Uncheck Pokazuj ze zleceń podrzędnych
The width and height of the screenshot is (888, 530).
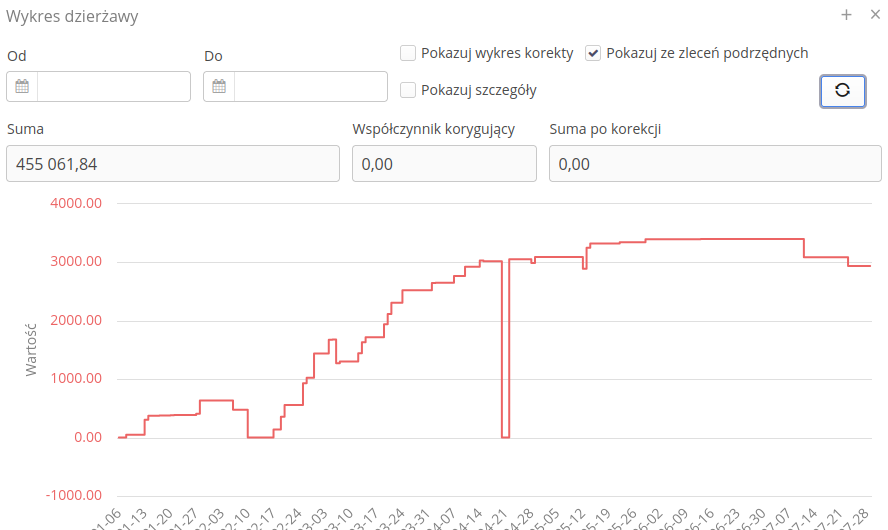click(x=593, y=53)
